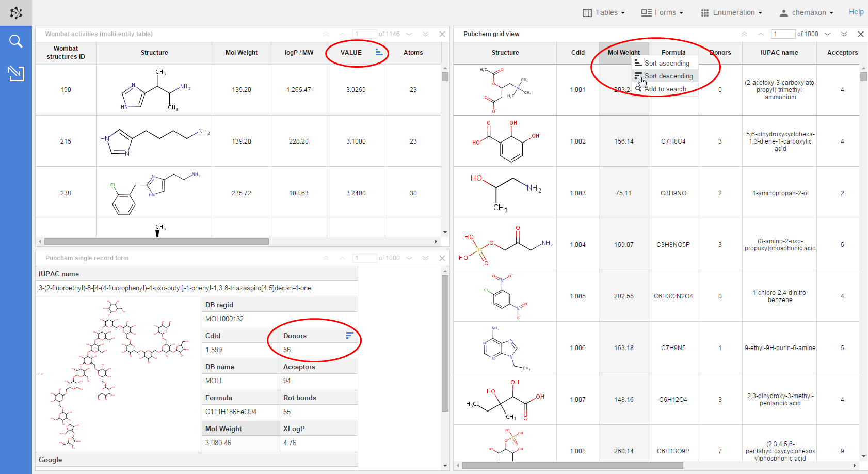Go to next record in Pubchem grid view

click(828, 34)
